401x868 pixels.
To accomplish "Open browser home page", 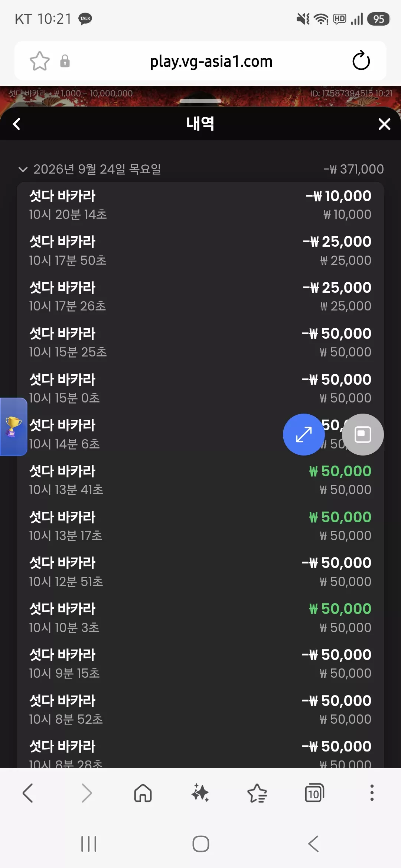I will [143, 793].
